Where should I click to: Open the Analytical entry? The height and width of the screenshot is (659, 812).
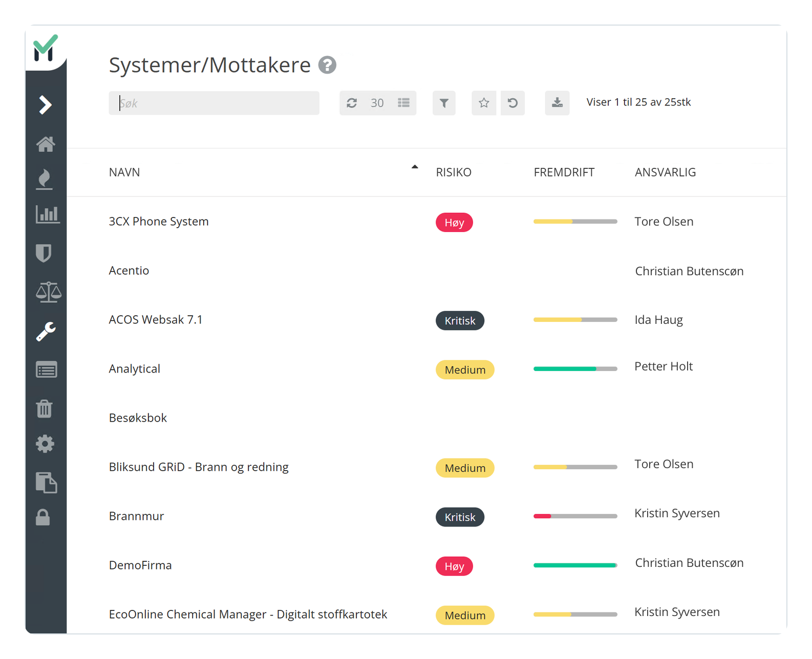coord(135,369)
